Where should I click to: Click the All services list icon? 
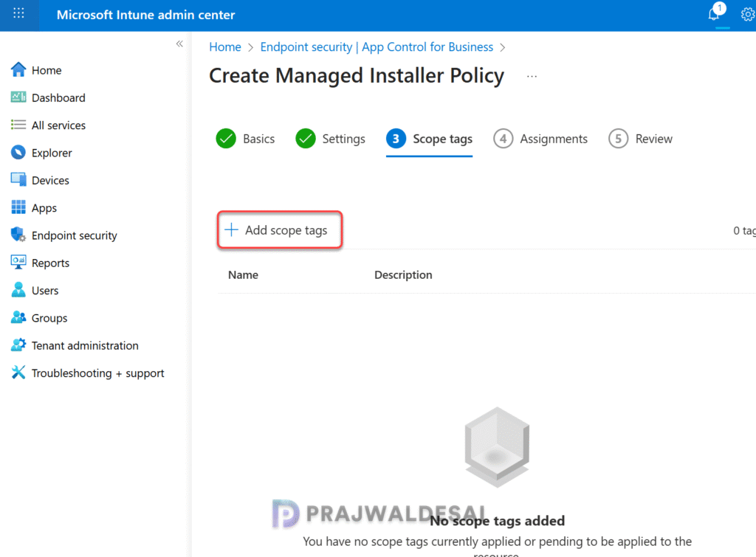pyautogui.click(x=18, y=125)
